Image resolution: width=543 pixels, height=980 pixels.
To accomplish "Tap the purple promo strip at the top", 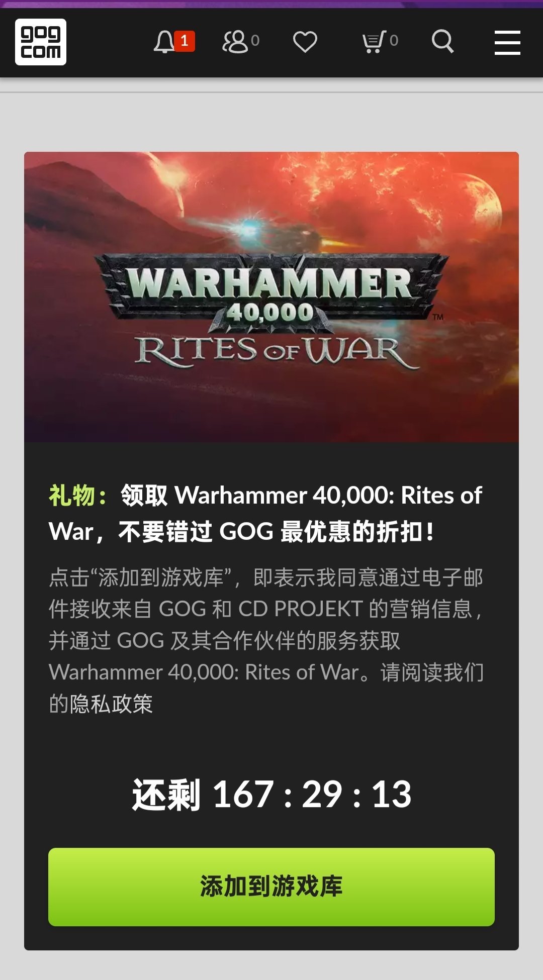I will point(271,4).
